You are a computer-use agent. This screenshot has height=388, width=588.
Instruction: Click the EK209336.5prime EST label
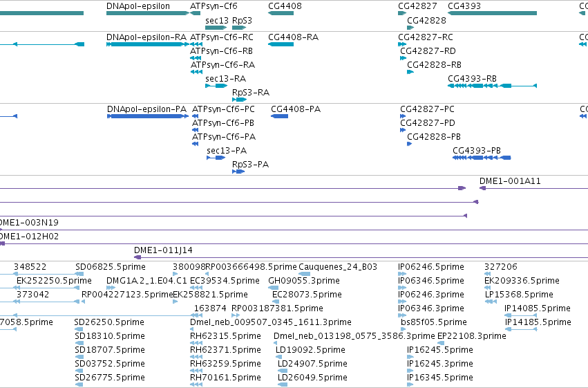tap(522, 281)
